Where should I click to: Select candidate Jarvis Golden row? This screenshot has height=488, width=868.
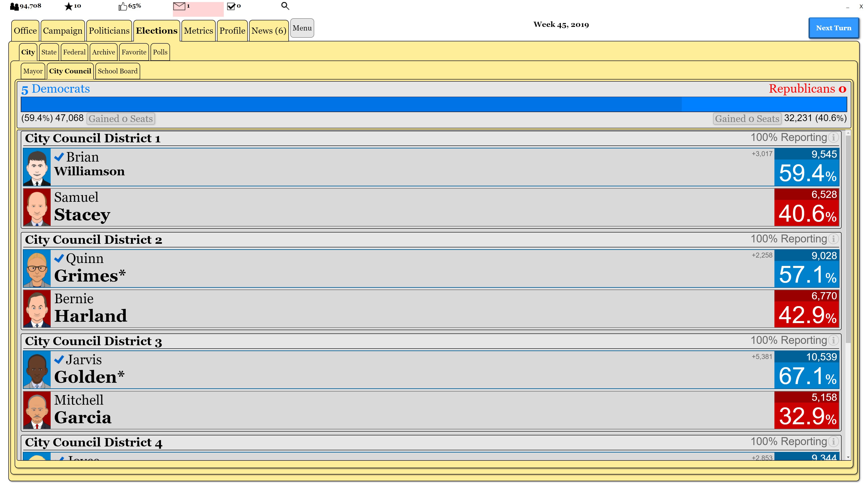tap(404, 369)
